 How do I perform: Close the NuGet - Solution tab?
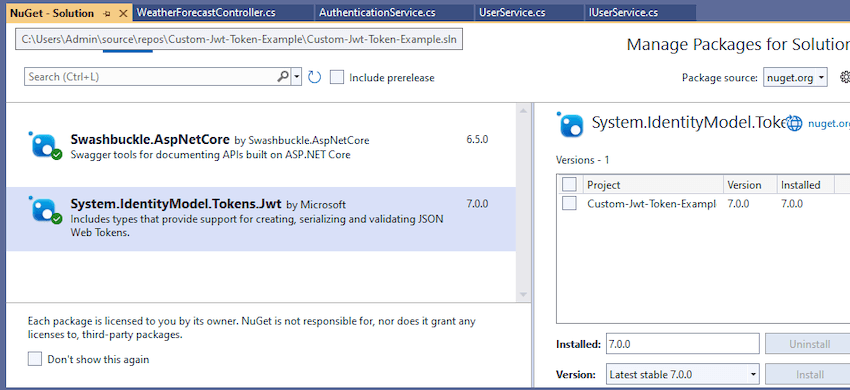[124, 14]
